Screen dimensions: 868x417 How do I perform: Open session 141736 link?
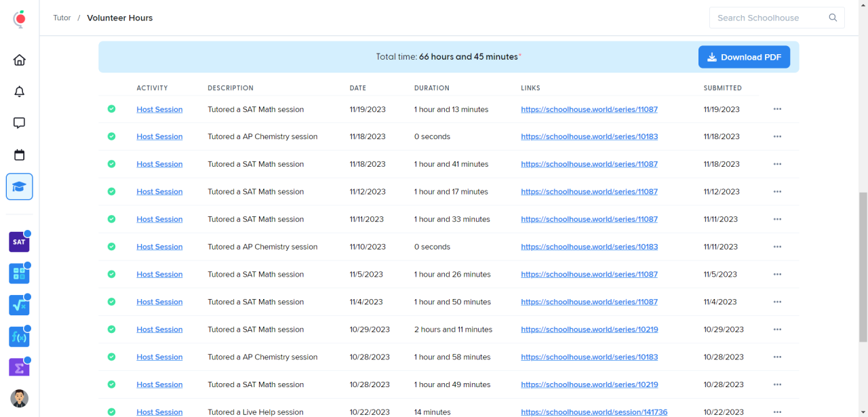(594, 412)
